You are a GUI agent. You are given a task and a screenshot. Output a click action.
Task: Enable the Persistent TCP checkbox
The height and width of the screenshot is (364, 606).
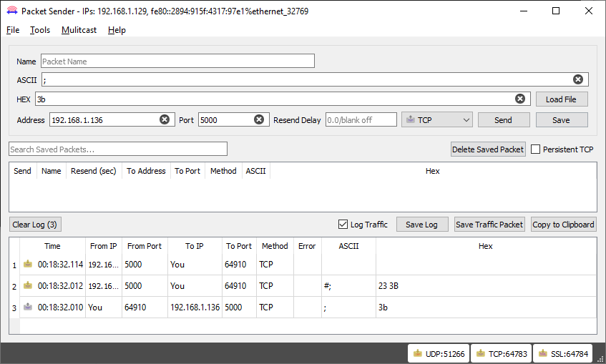coord(535,149)
